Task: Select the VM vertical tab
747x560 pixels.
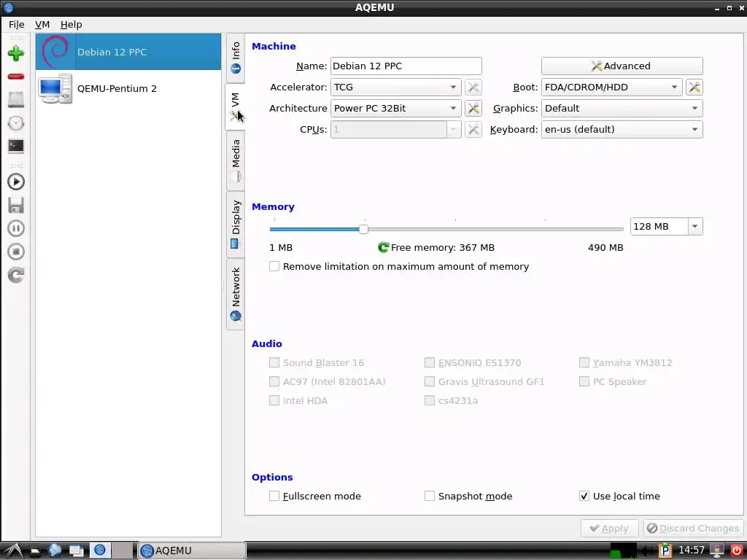Action: (x=236, y=106)
